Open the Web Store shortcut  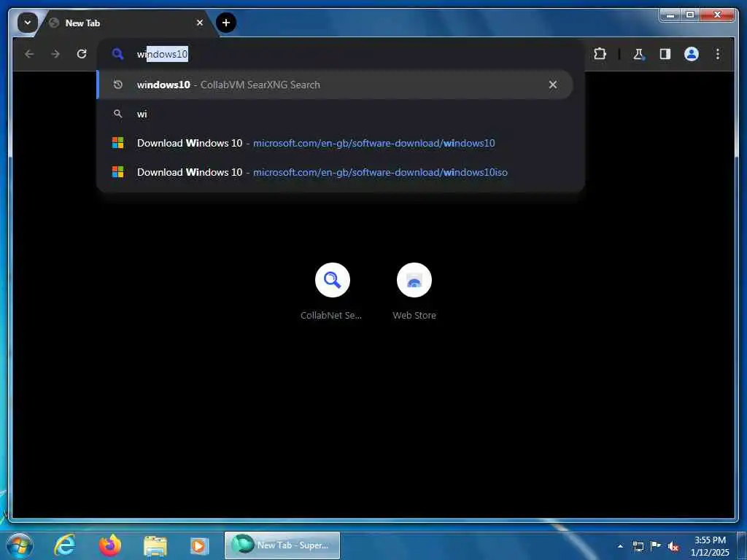[x=414, y=291]
